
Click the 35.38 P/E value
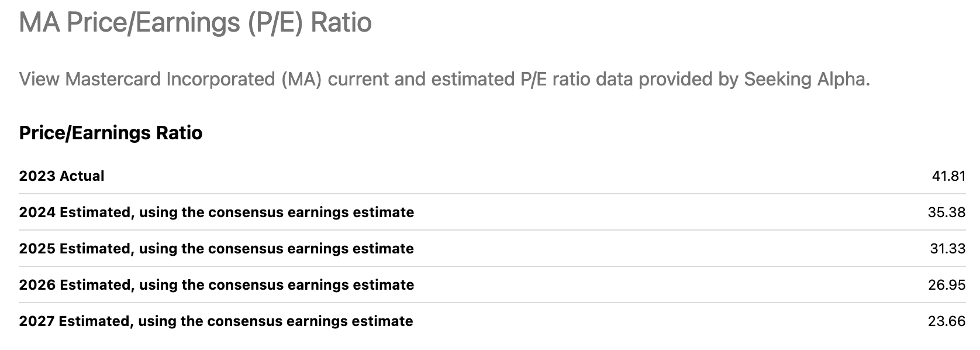tap(946, 212)
